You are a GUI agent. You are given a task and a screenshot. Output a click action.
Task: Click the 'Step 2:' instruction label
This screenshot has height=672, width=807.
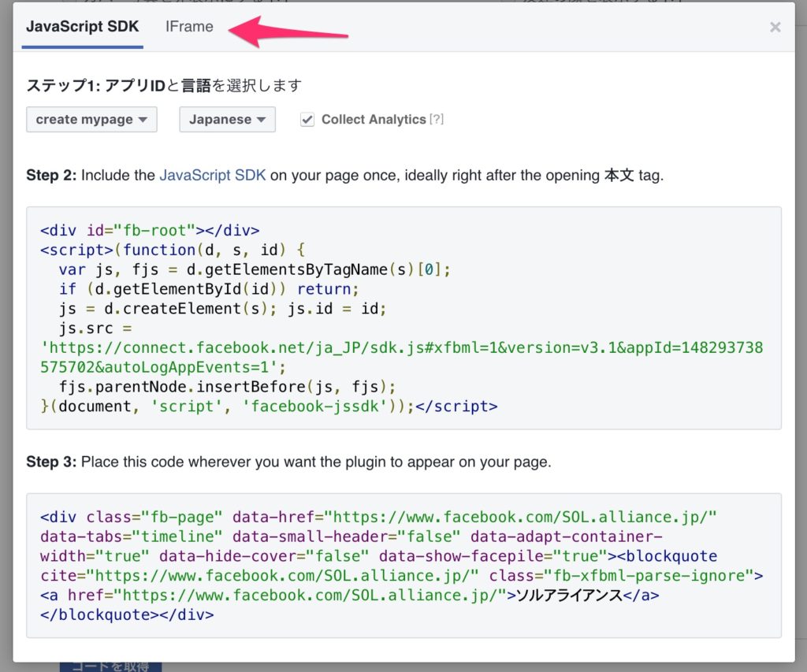(x=51, y=176)
